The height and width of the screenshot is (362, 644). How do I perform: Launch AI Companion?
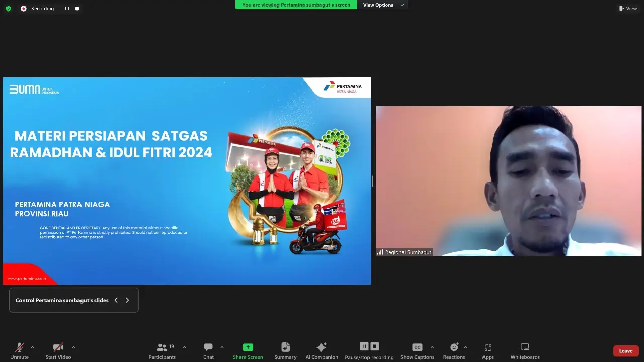click(321, 351)
